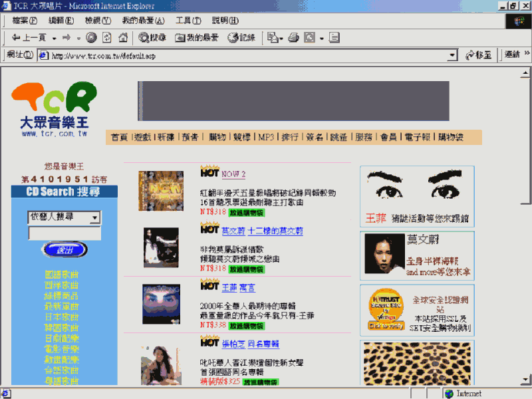The image size is (532, 399).
Task: Click the MP3 link in the navigation bar
Action: pyautogui.click(x=266, y=137)
